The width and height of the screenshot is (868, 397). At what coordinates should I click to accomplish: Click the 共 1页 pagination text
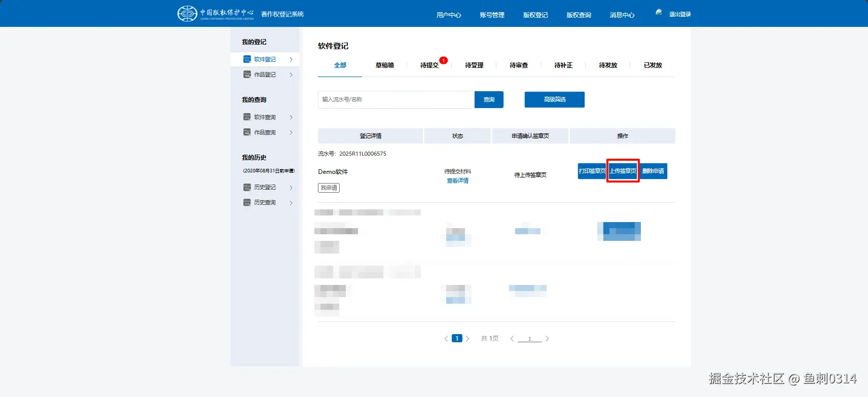point(490,339)
